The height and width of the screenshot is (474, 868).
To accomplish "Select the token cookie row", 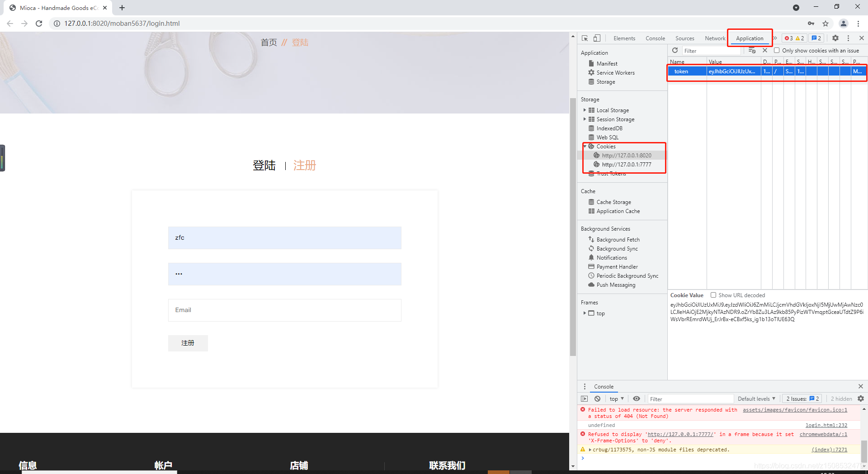I will (x=767, y=71).
